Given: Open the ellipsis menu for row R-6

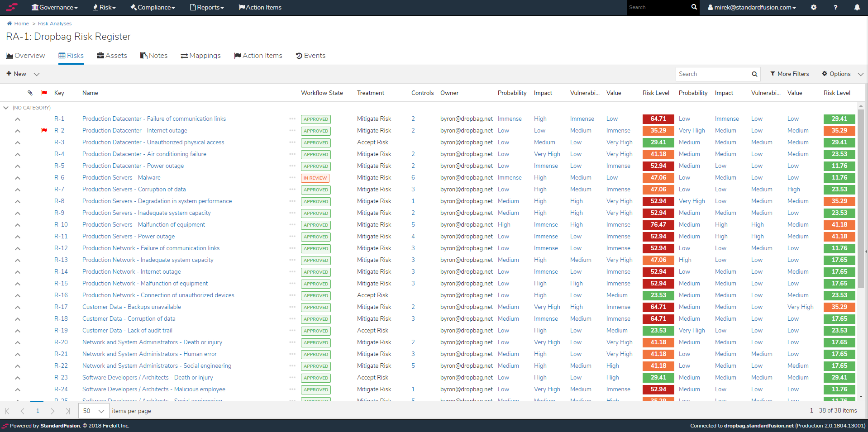Looking at the screenshot, I should [292, 177].
